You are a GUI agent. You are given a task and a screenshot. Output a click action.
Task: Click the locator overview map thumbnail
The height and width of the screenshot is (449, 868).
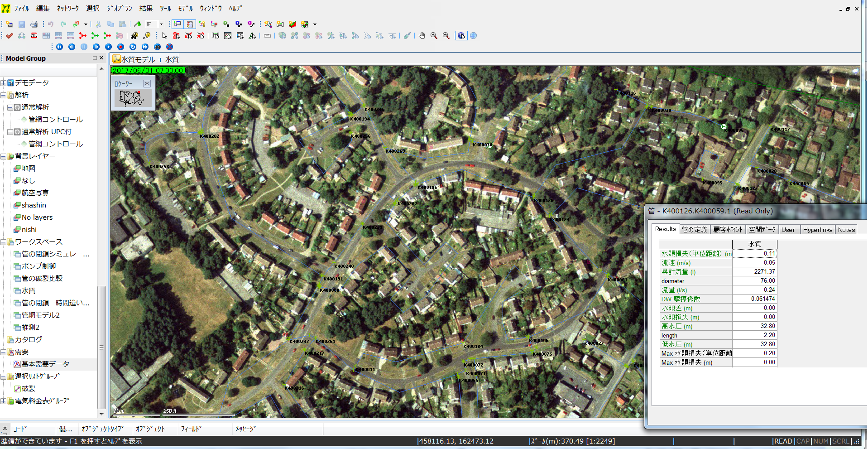133,98
